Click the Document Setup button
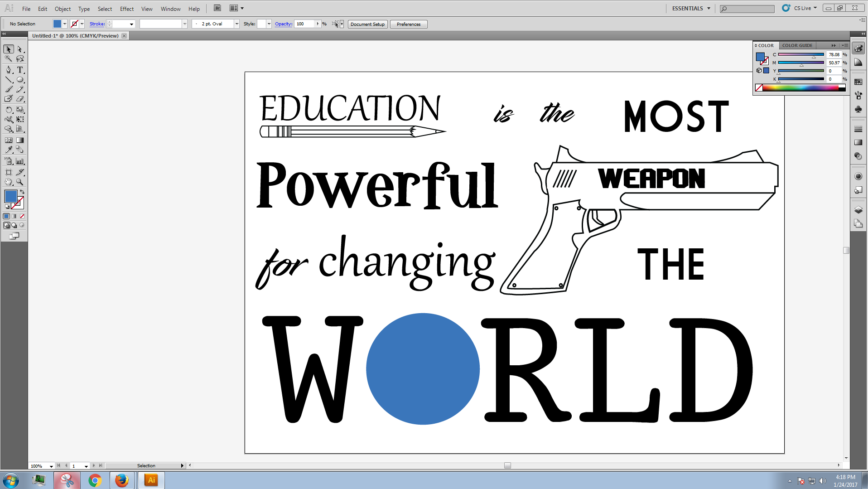This screenshot has width=868, height=489. 367,24
